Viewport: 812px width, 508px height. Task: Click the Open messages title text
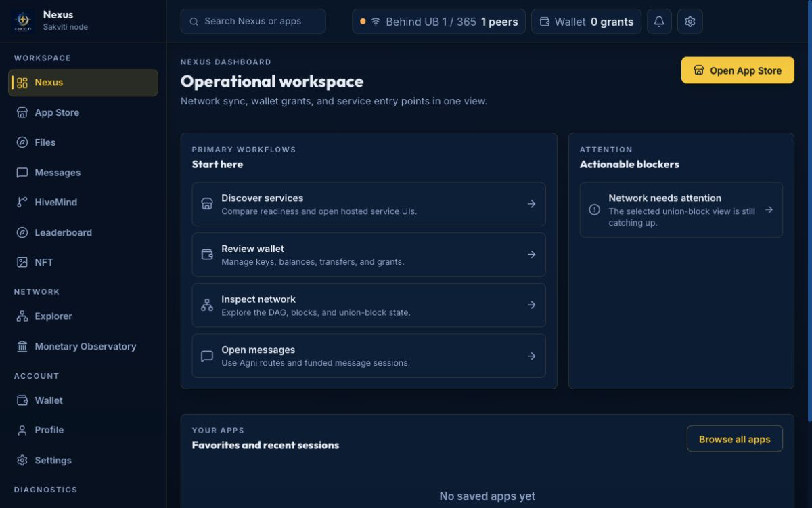click(258, 350)
